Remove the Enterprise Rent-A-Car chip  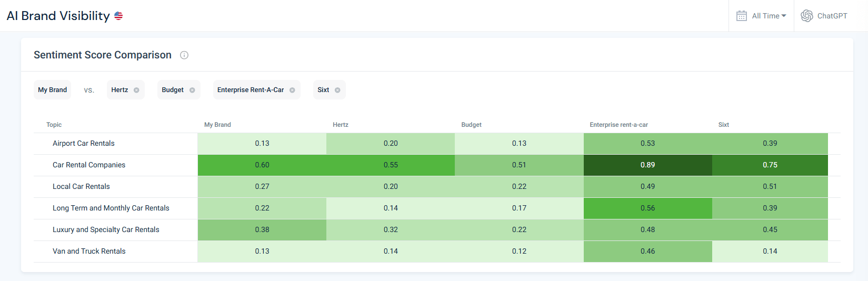coord(292,90)
